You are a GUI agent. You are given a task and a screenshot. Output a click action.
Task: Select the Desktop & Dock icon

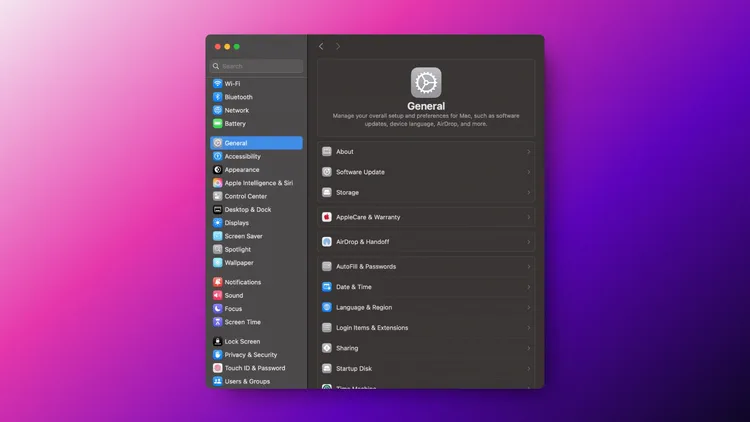point(218,210)
